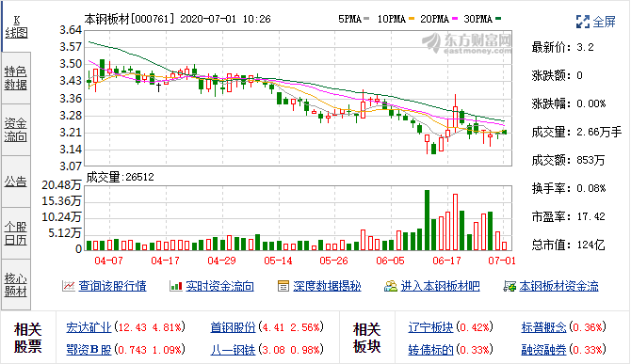Open related sector 转债标的

pyautogui.click(x=430, y=350)
